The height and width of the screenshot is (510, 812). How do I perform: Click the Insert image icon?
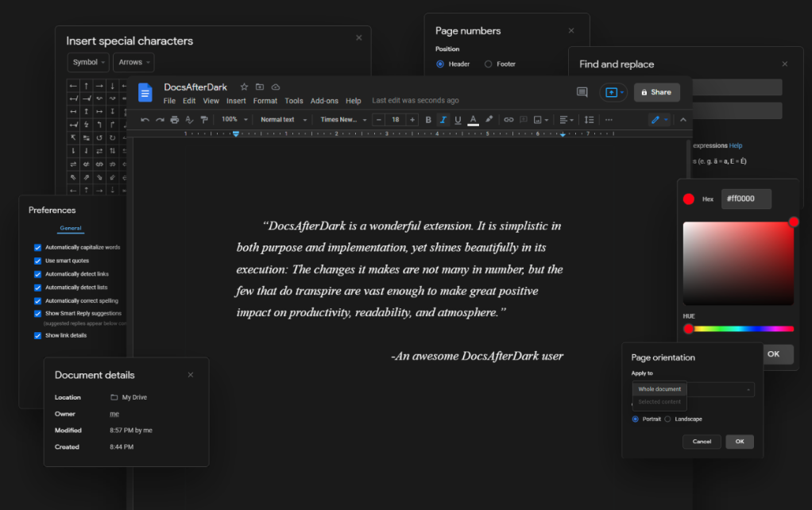538,120
